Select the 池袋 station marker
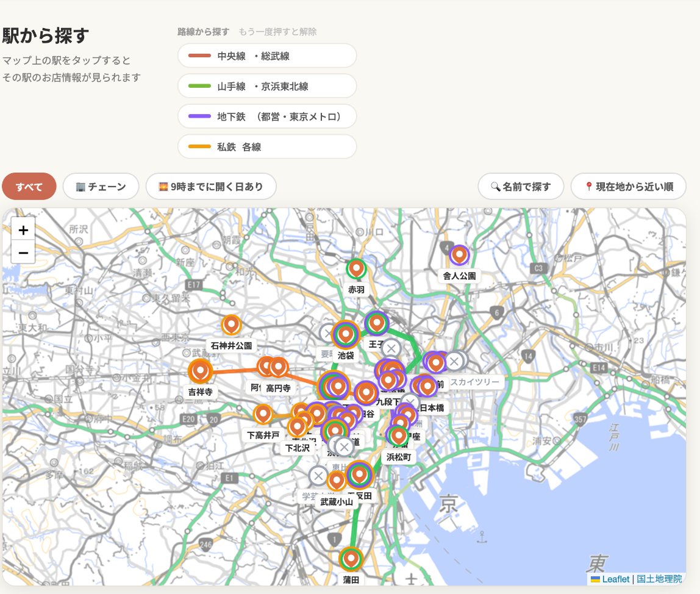 tap(346, 335)
